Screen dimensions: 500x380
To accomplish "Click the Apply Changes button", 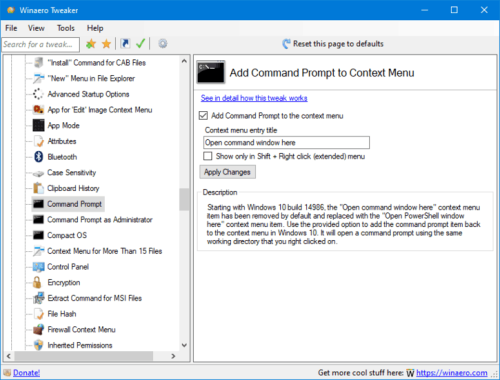I will click(x=227, y=172).
